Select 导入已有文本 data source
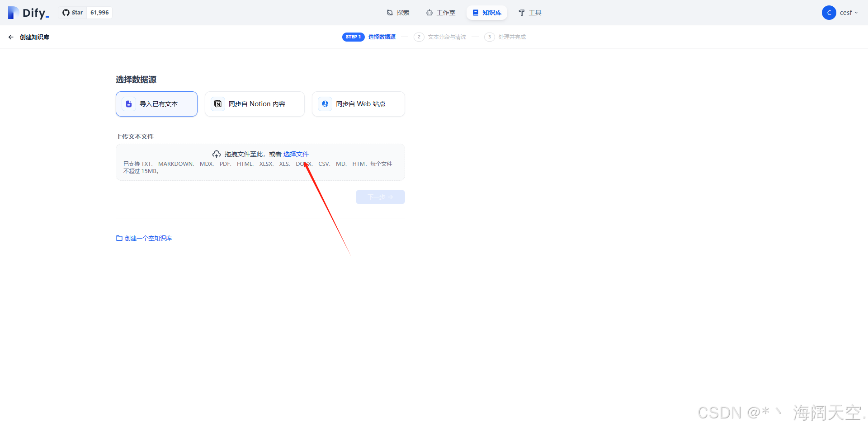This screenshot has width=868, height=427. click(156, 104)
